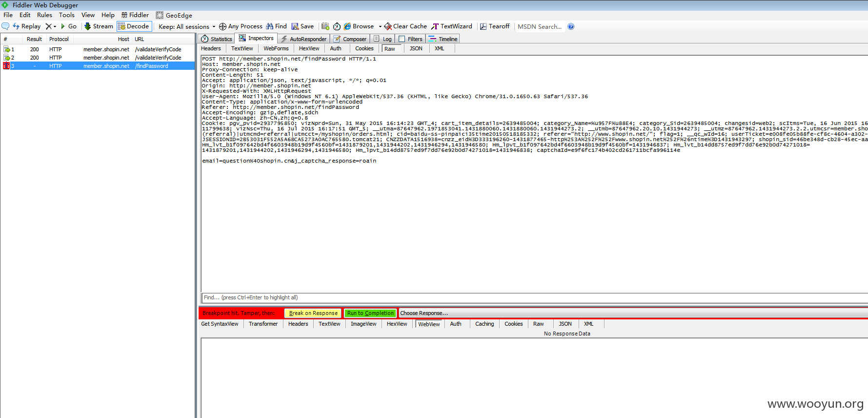
Task: Toggle the Decode option
Action: [134, 26]
